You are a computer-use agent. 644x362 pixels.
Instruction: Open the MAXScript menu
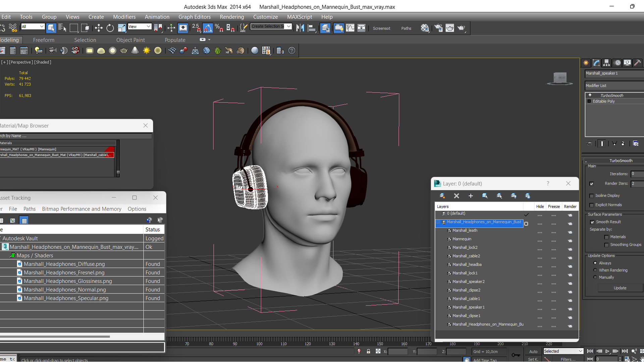(300, 17)
